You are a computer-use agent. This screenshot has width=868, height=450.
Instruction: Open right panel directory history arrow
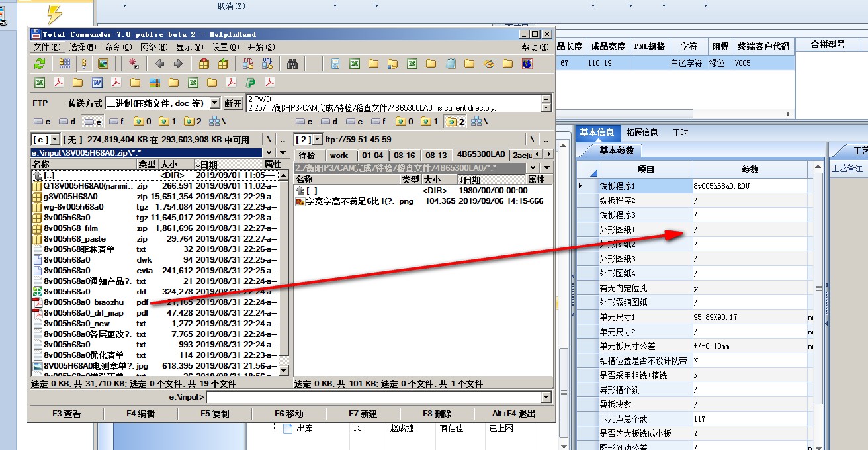pyautogui.click(x=547, y=168)
